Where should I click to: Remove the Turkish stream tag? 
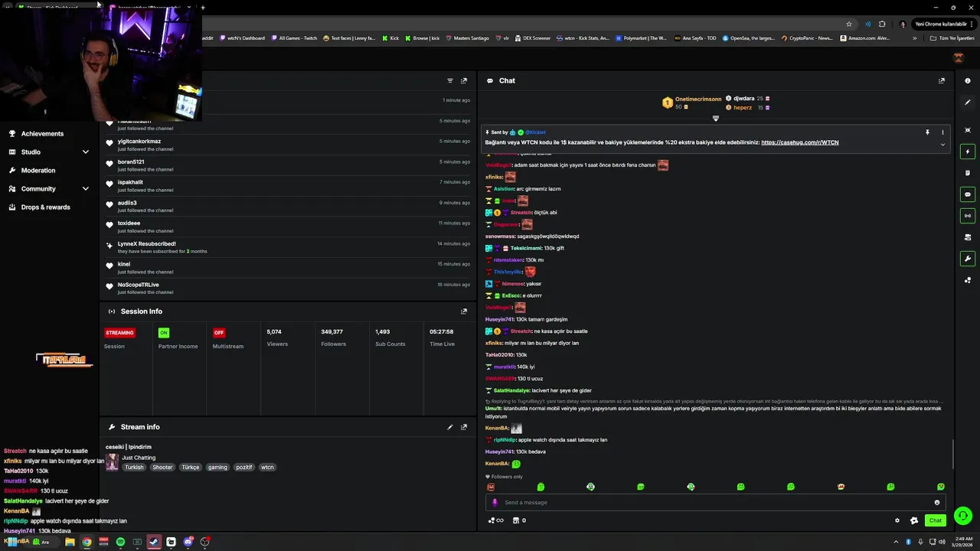[x=134, y=468]
